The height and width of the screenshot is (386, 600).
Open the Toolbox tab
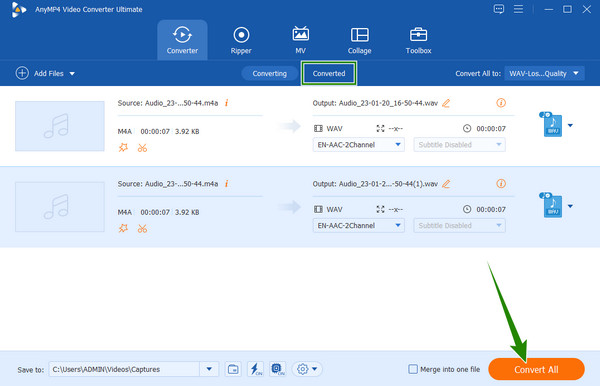click(418, 40)
